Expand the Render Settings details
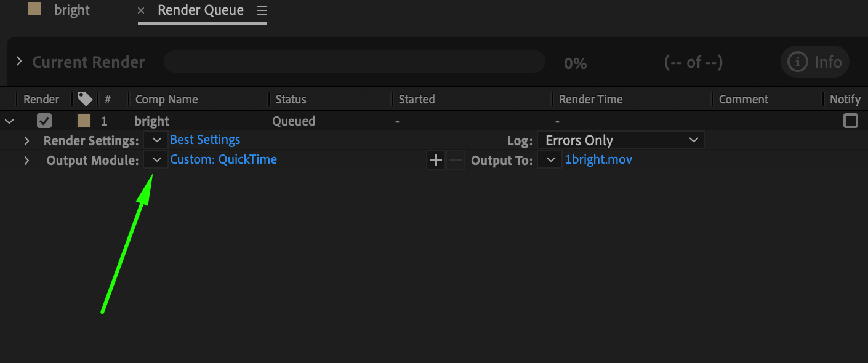The image size is (868, 363). point(26,141)
